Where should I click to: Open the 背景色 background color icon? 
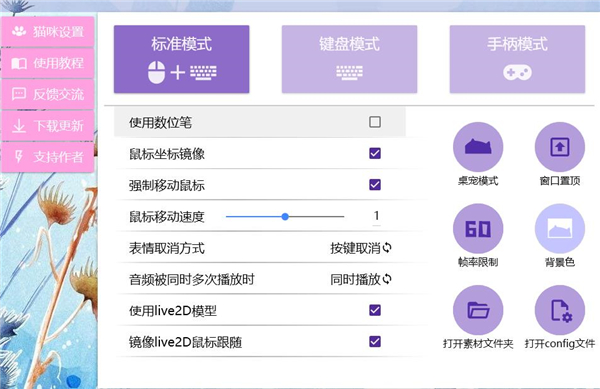[x=559, y=229]
